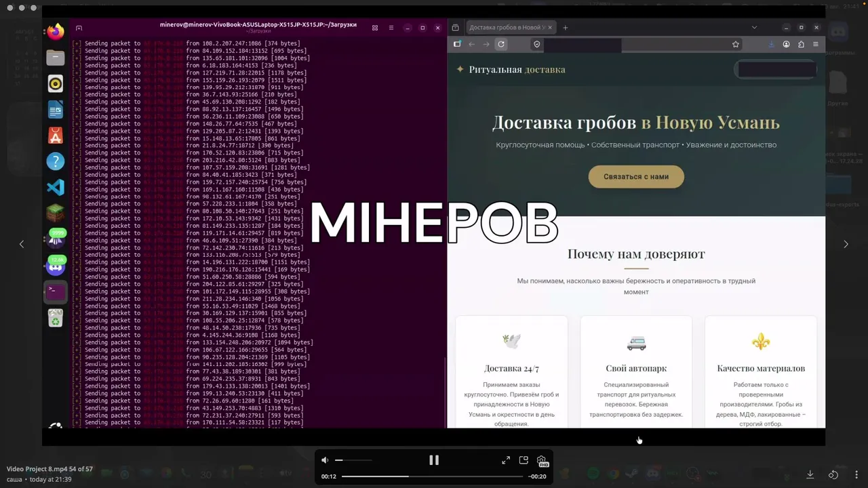Viewport: 868px width, 488px height.
Task: Open the Help question mark dock icon
Action: [x=56, y=161]
